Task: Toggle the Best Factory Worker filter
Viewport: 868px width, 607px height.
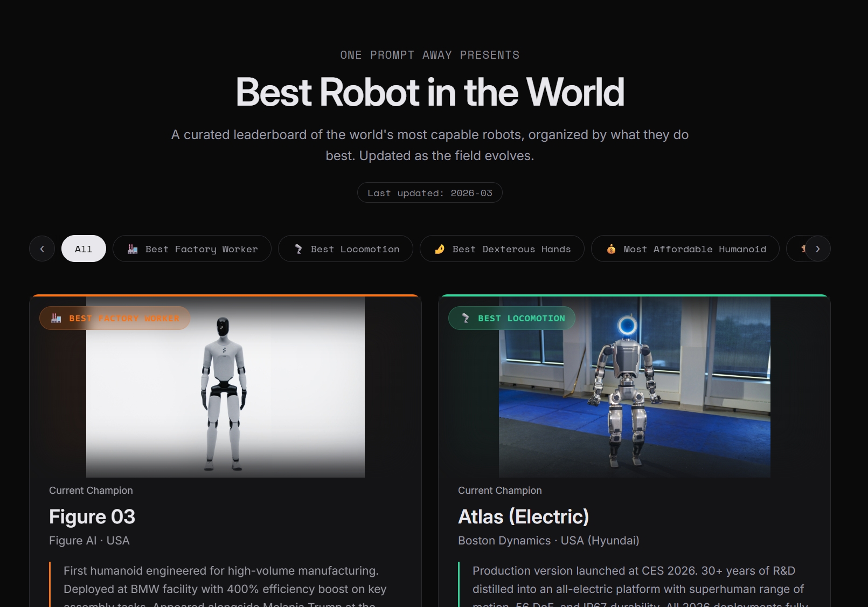Action: point(192,249)
